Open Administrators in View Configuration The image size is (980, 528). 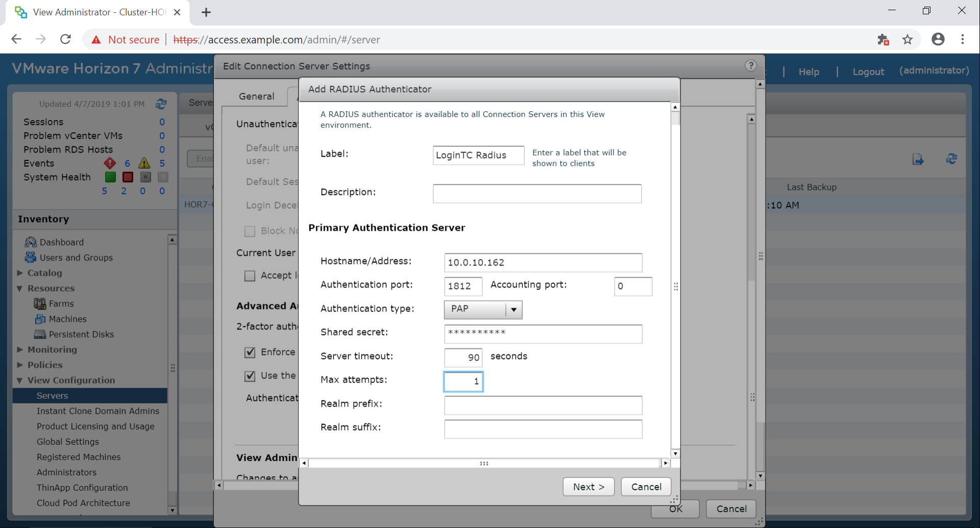66,472
